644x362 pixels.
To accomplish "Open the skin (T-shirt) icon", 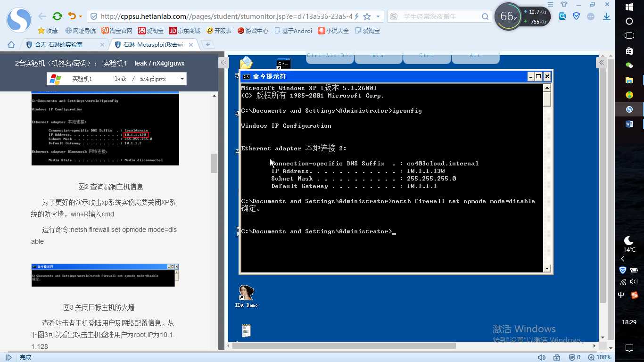I will 563,4.
